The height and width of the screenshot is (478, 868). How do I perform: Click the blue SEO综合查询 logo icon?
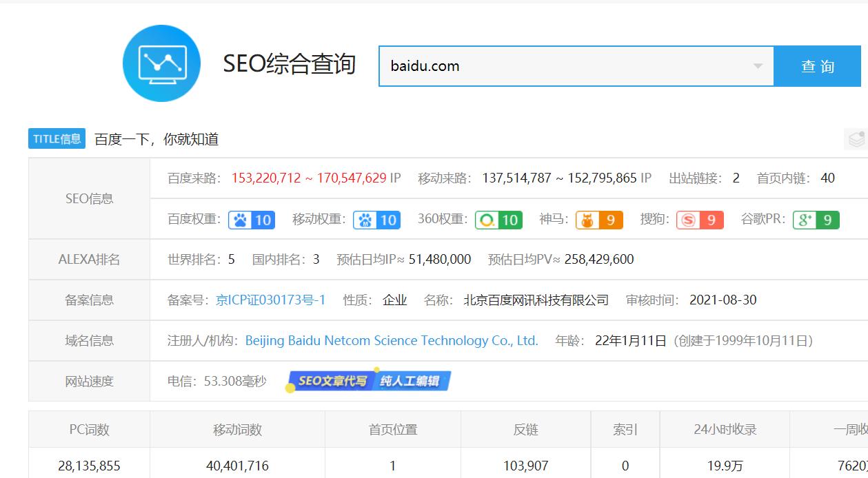pyautogui.click(x=161, y=63)
